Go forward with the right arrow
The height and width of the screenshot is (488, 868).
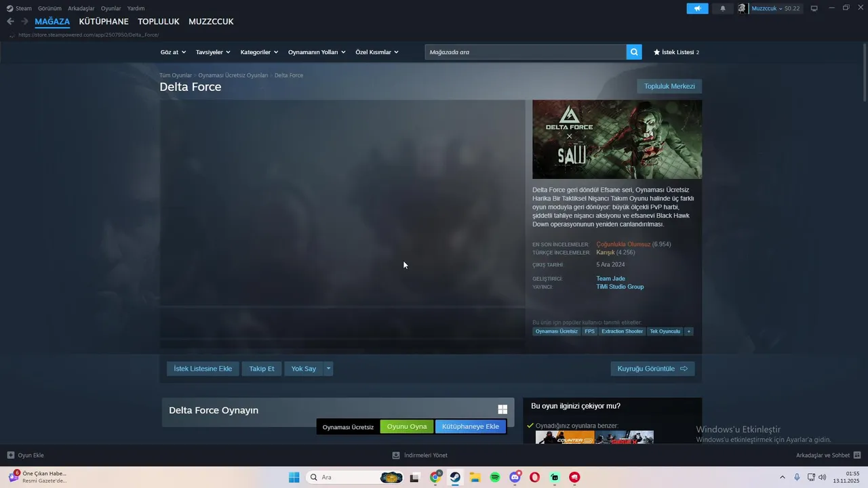tap(24, 22)
